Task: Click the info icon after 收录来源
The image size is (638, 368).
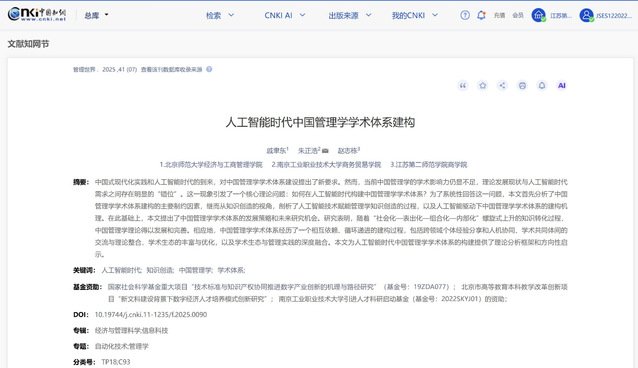Action: click(209, 69)
